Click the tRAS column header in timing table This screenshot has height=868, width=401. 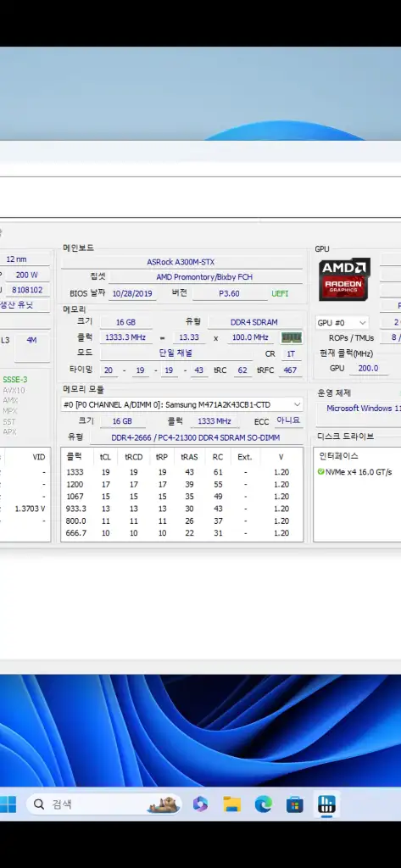[x=189, y=457]
